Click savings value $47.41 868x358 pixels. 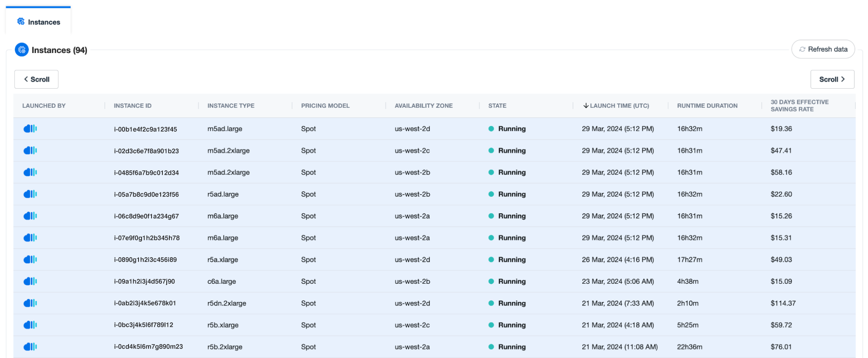coord(781,150)
